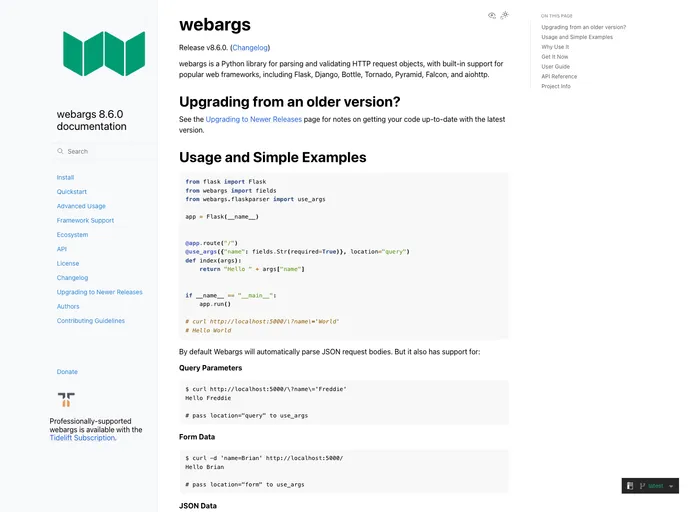Jump to Why Use It section
This screenshot has height=512, width=688.
click(x=555, y=47)
